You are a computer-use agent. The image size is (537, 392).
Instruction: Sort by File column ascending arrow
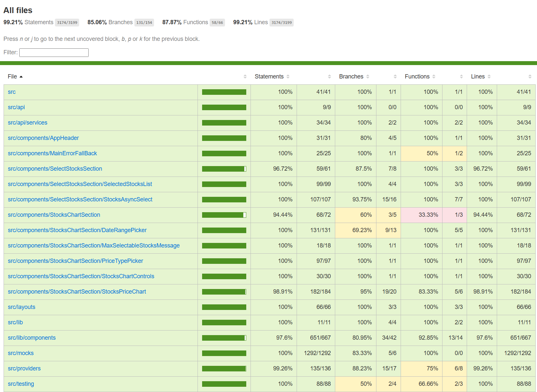(x=21, y=77)
